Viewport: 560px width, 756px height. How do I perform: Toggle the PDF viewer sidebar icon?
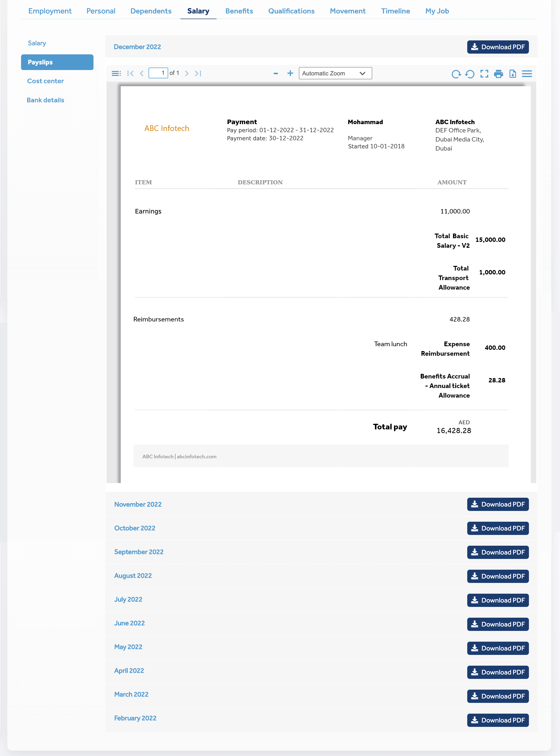click(x=116, y=73)
